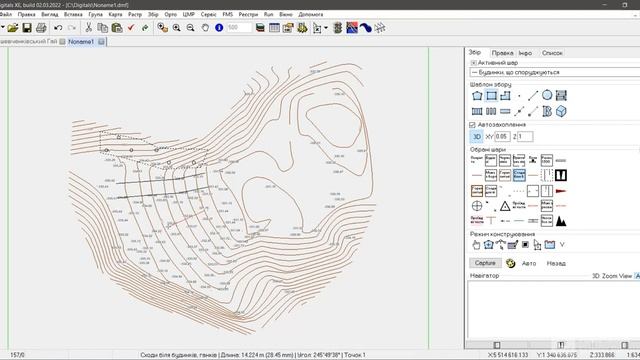The height and width of the screenshot is (360, 640).
Task: Open dropdown arrow next to the cursor-tool icon
Action: [x=326, y=28]
